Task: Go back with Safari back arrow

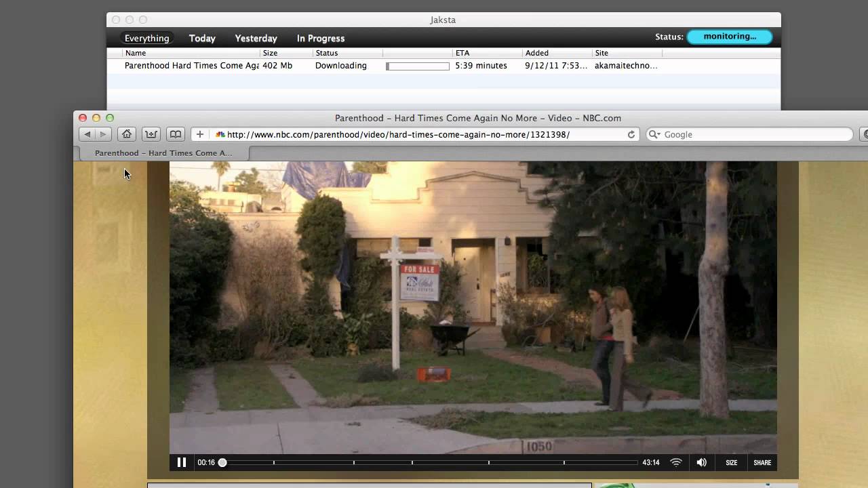Action: [x=87, y=134]
